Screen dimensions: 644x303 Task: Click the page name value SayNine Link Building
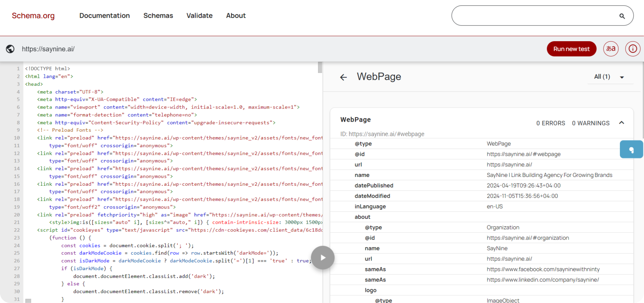549,175
